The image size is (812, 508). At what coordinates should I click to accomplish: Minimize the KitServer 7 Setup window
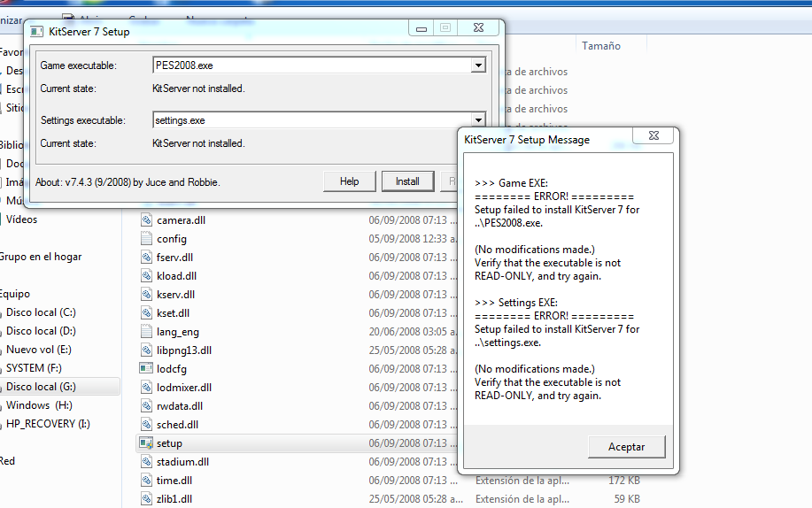(x=421, y=28)
